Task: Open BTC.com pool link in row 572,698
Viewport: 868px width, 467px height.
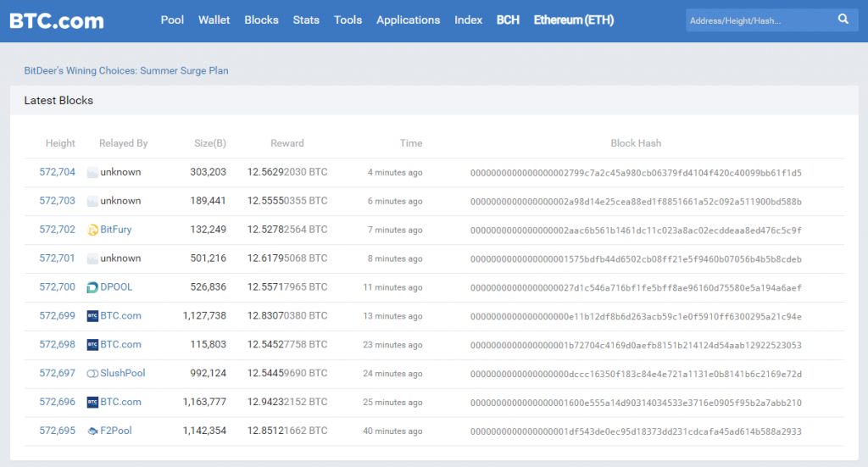Action: 120,345
